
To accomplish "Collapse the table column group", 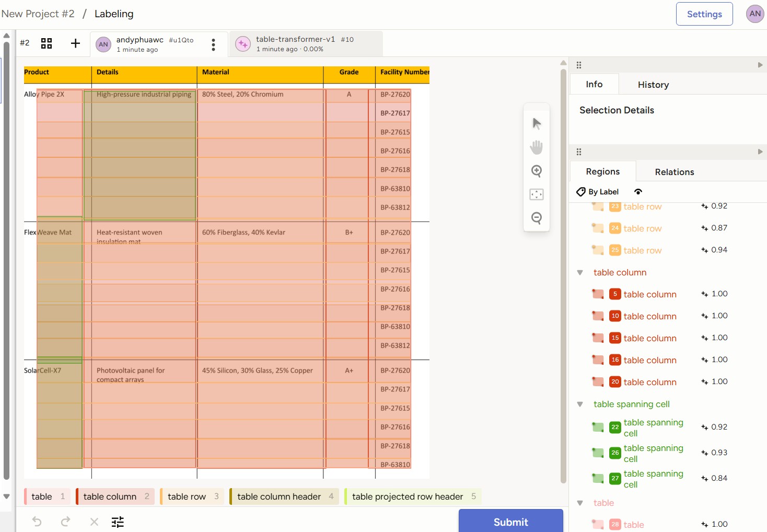I will click(580, 272).
